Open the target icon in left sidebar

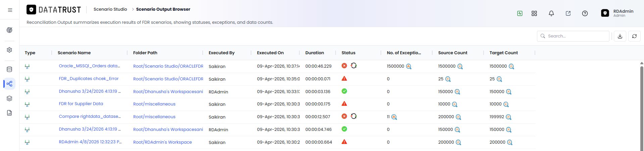pyautogui.click(x=9, y=30)
